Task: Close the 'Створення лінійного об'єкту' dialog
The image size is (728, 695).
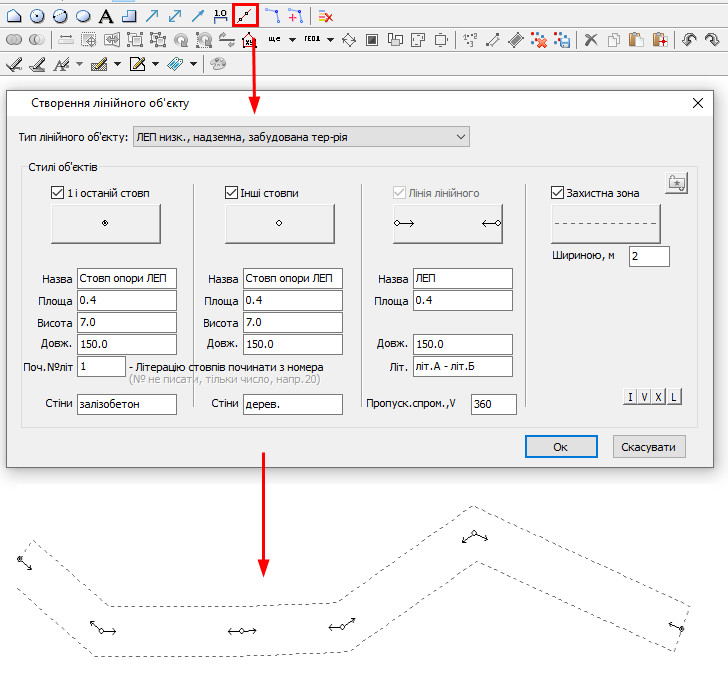Action: 697,103
